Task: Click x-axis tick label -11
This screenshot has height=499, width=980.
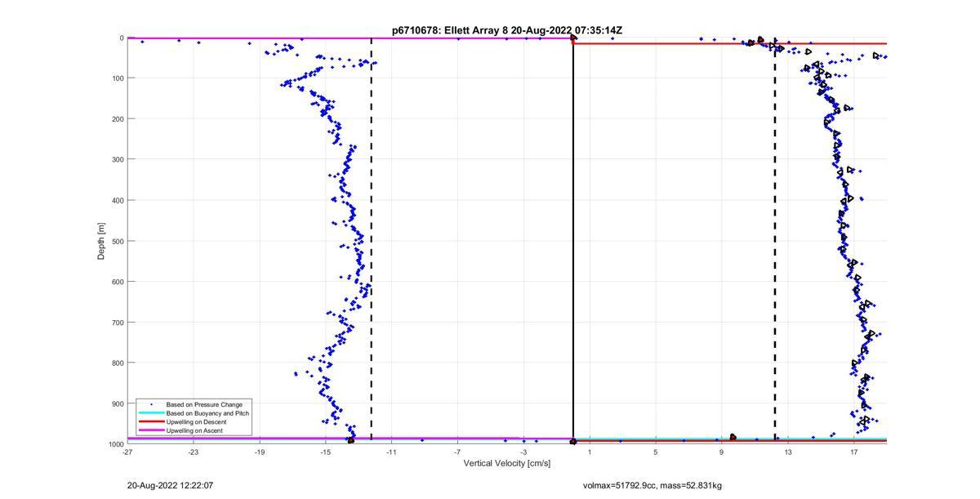Action: 391,452
